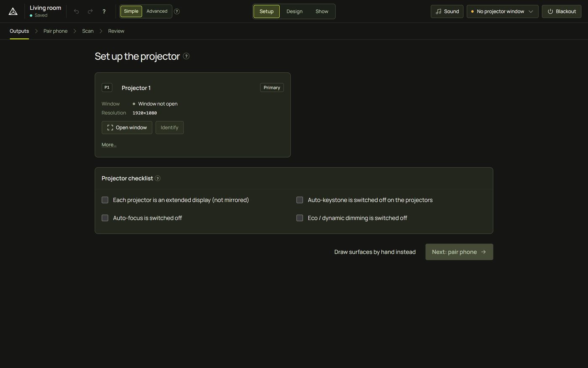Select the Review step
The image size is (588, 368).
(x=116, y=31)
